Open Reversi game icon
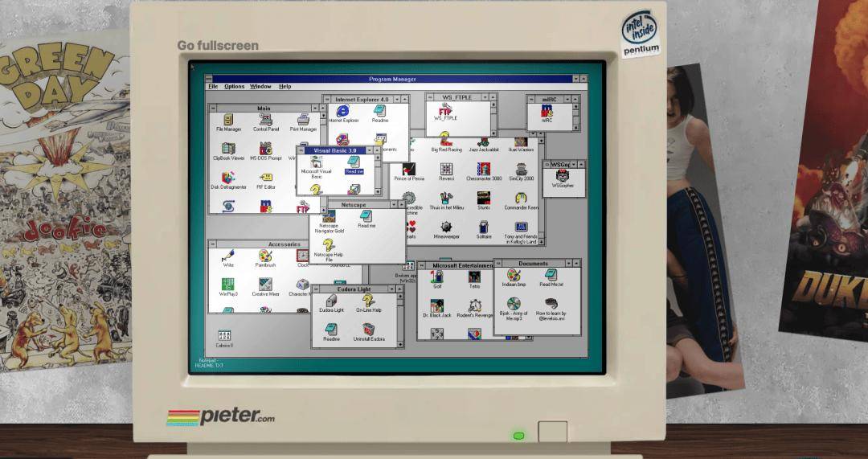 click(446, 173)
